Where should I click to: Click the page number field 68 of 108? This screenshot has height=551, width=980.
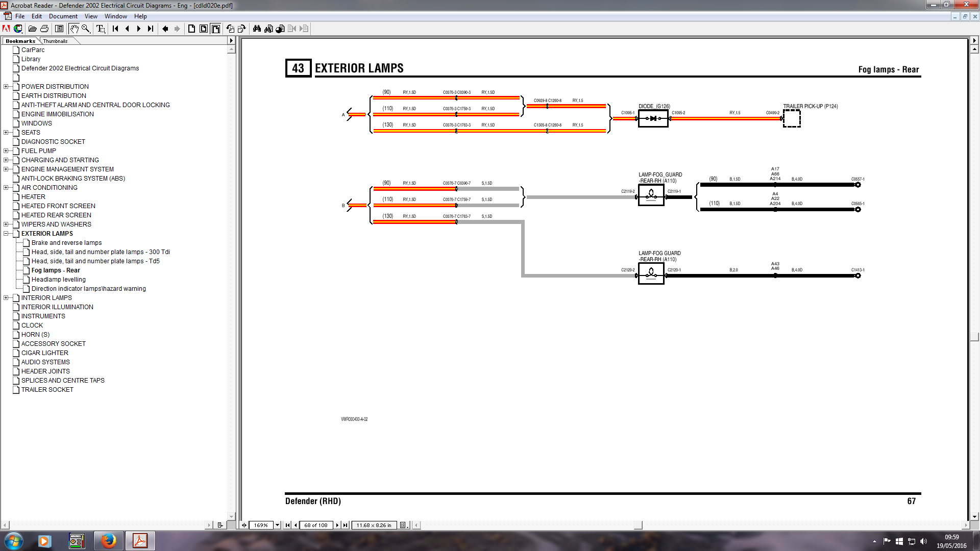[x=316, y=525]
